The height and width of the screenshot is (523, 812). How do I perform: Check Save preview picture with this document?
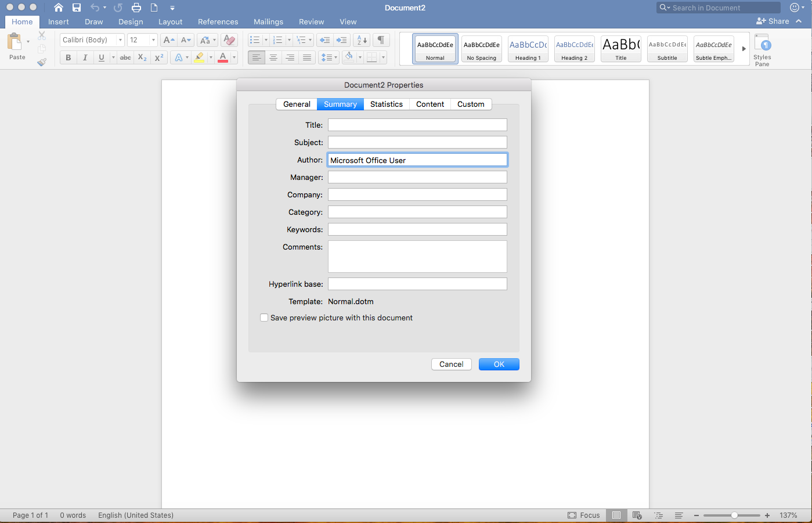tap(264, 318)
